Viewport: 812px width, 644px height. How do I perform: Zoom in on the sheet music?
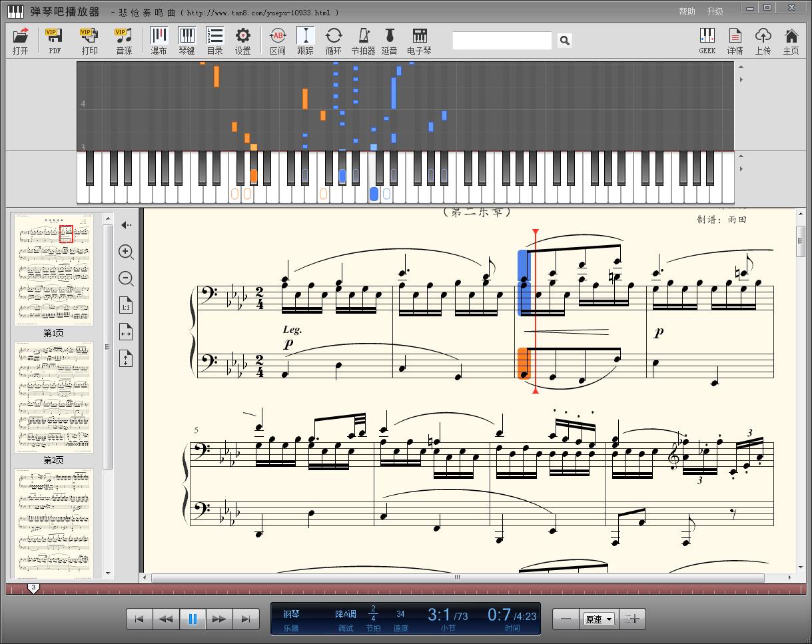click(126, 252)
